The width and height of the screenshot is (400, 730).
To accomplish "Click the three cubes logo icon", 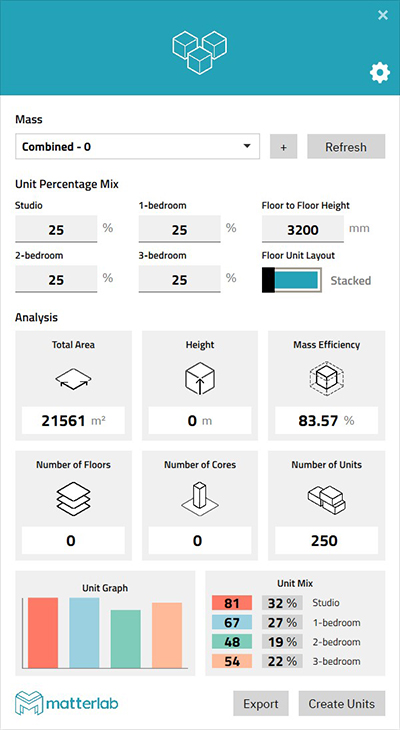I will 200,52.
